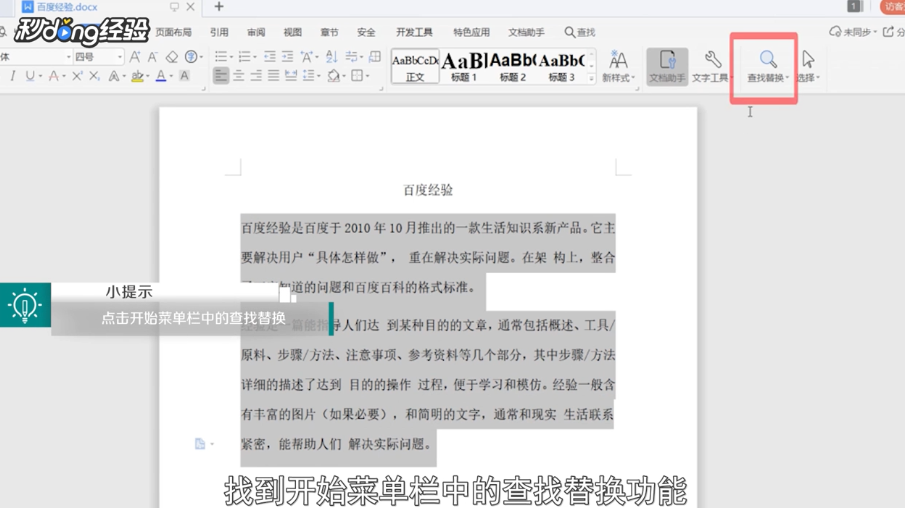
Task: Click the 百度经验 heading in the document
Action: tap(428, 190)
